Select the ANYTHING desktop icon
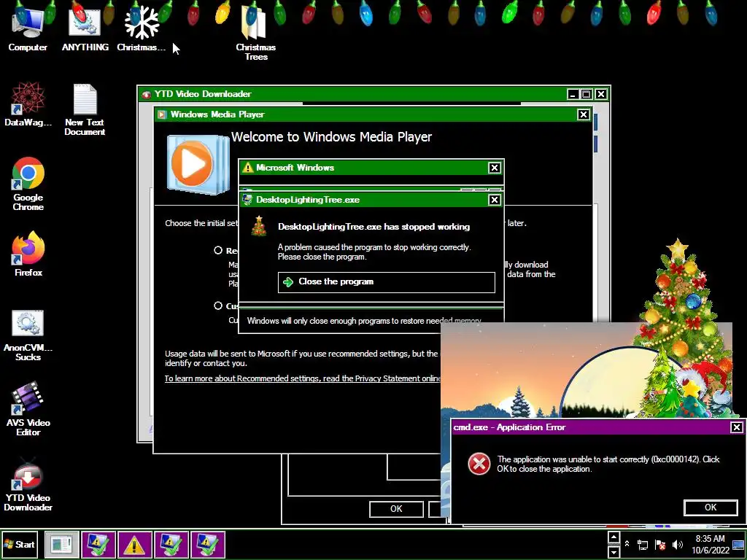The image size is (747, 560). tap(85, 28)
